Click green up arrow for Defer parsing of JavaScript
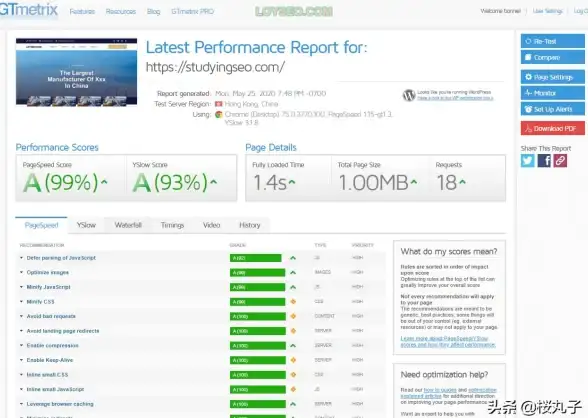The height and width of the screenshot is (418, 588). tap(293, 258)
